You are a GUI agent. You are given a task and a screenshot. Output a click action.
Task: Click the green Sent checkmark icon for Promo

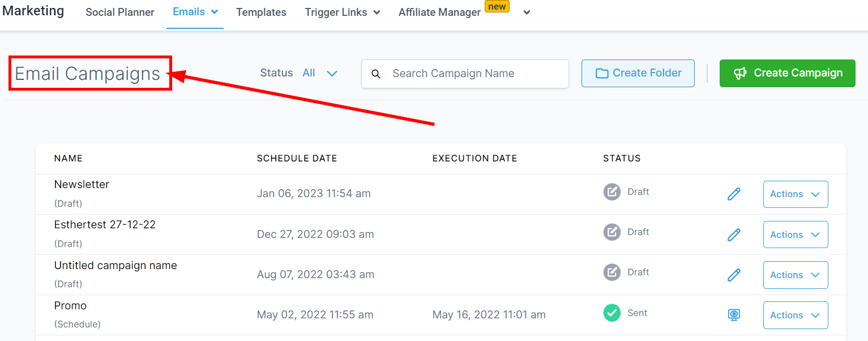click(x=612, y=313)
